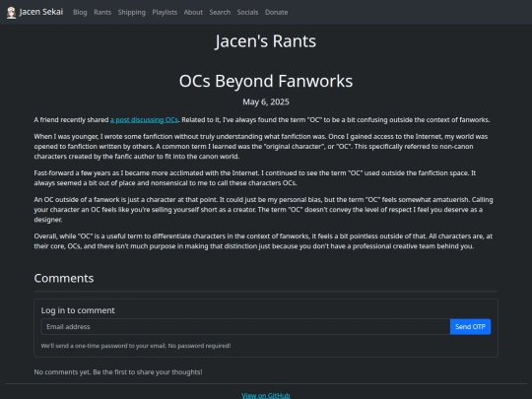Click the 'OCs Beyond Fanworks' heading
The width and height of the screenshot is (532, 399).
[x=266, y=81]
